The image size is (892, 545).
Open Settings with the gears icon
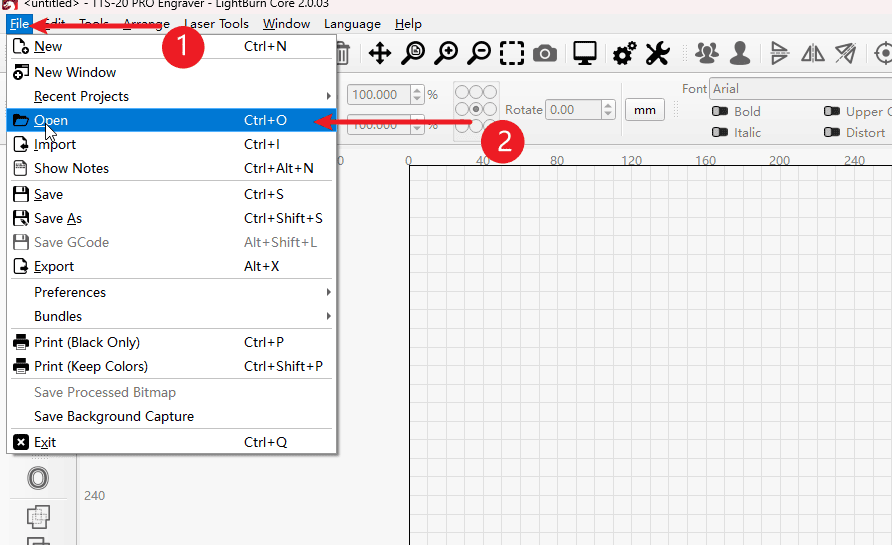(x=625, y=54)
